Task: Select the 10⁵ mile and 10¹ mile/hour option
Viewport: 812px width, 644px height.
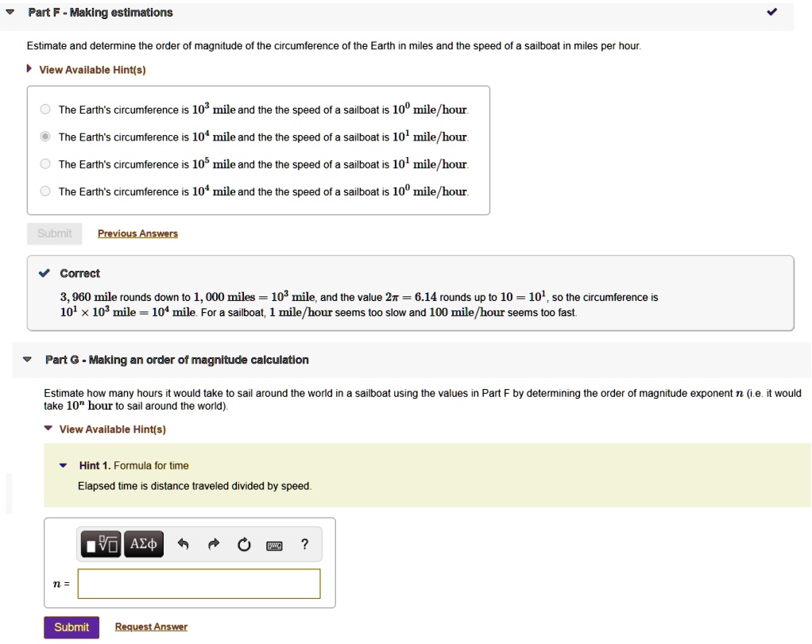Action: pyautogui.click(x=45, y=164)
